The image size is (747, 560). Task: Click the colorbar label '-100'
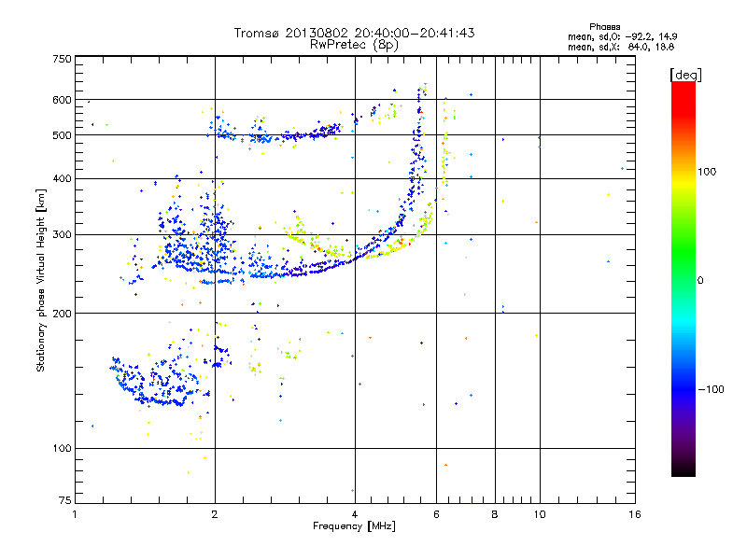[x=711, y=389]
